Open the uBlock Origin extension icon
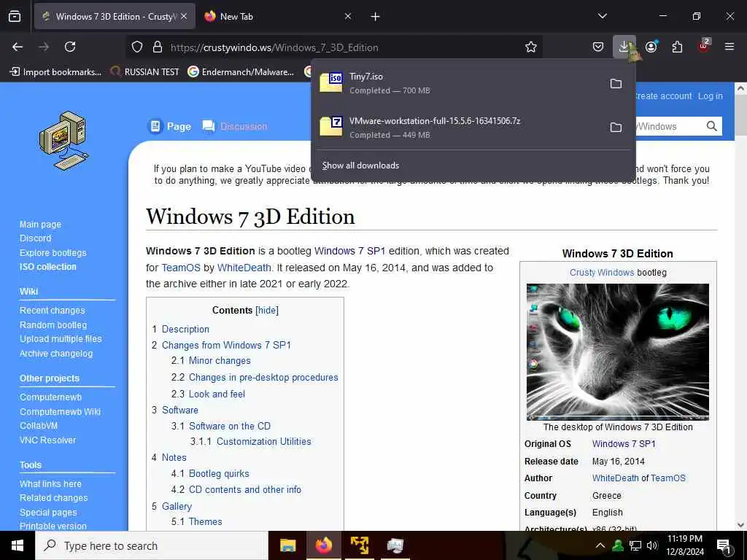Image resolution: width=747 pixels, height=560 pixels. pyautogui.click(x=704, y=46)
